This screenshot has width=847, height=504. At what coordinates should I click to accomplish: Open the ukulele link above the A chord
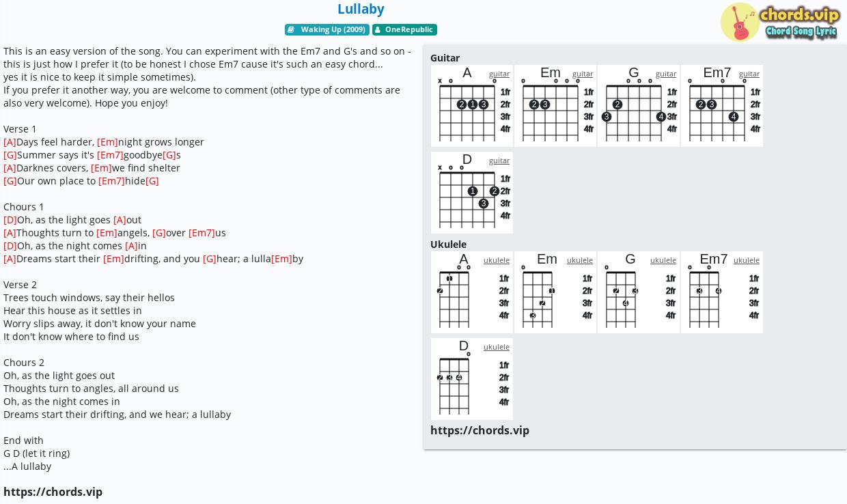coord(497,260)
